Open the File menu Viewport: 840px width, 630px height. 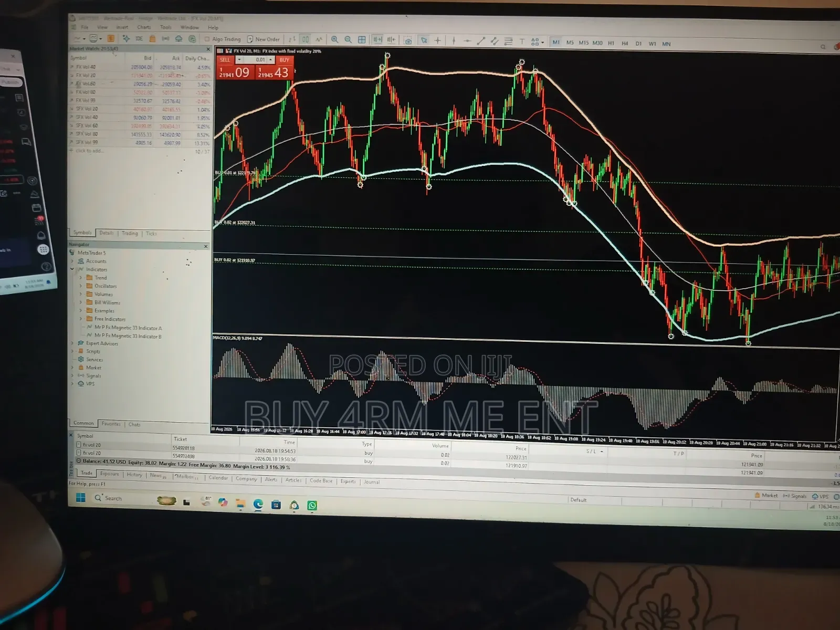[x=85, y=27]
